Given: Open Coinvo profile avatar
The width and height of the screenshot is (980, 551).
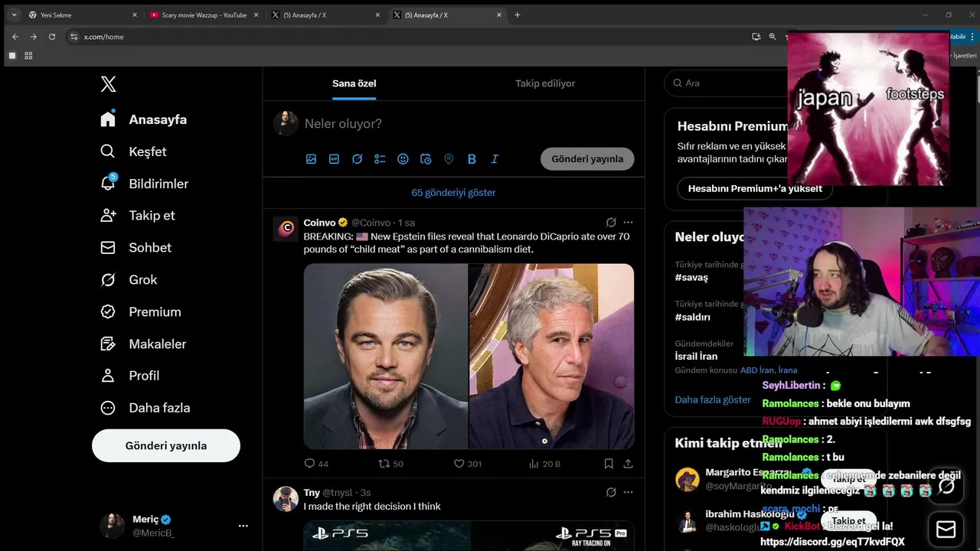Looking at the screenshot, I should coord(286,228).
